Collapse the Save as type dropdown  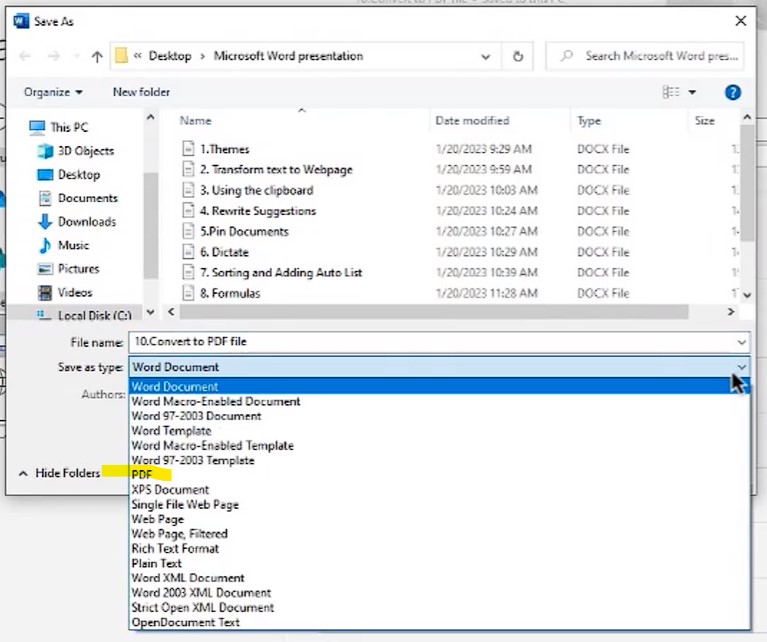click(x=742, y=367)
